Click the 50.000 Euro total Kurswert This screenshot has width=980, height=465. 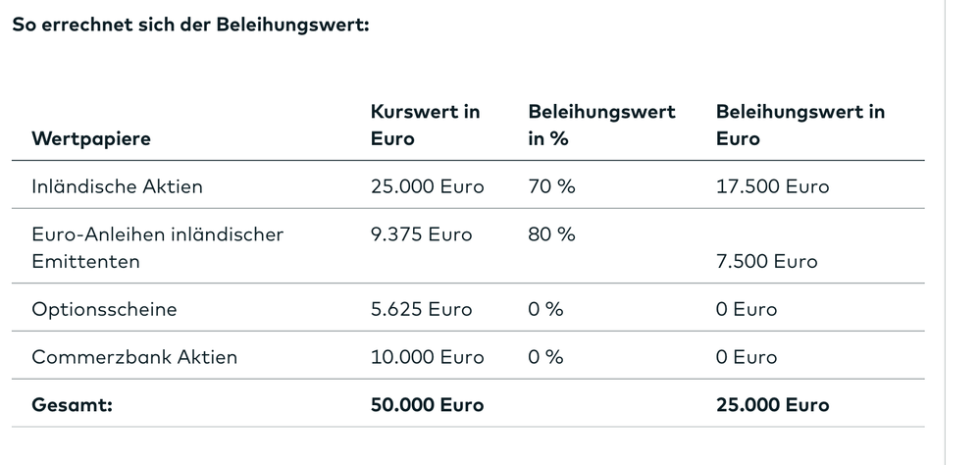click(427, 404)
